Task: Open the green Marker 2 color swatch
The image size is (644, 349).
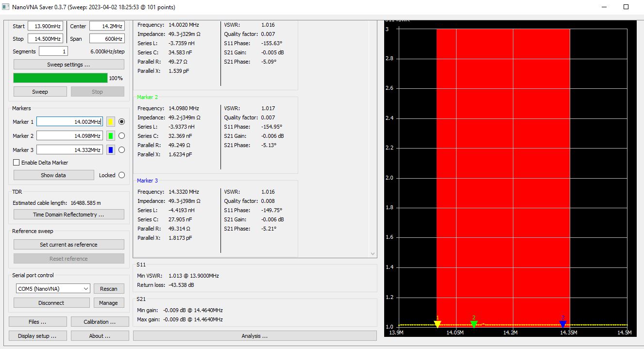Action: tap(110, 136)
